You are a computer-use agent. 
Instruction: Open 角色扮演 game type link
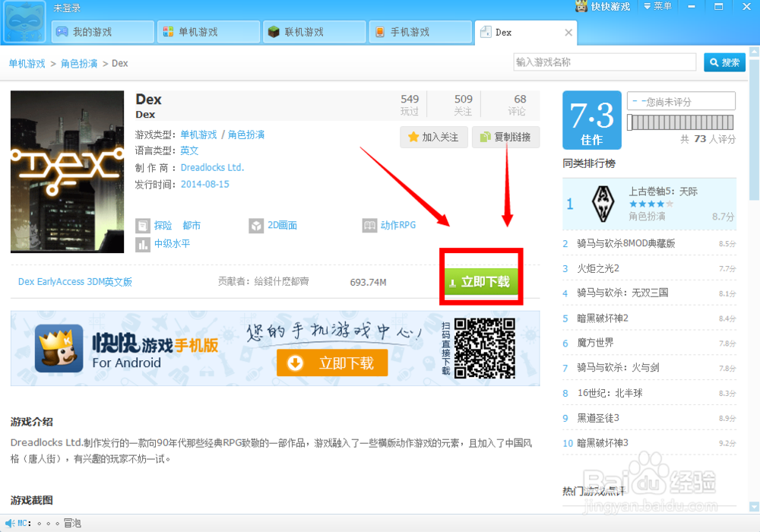coord(246,135)
